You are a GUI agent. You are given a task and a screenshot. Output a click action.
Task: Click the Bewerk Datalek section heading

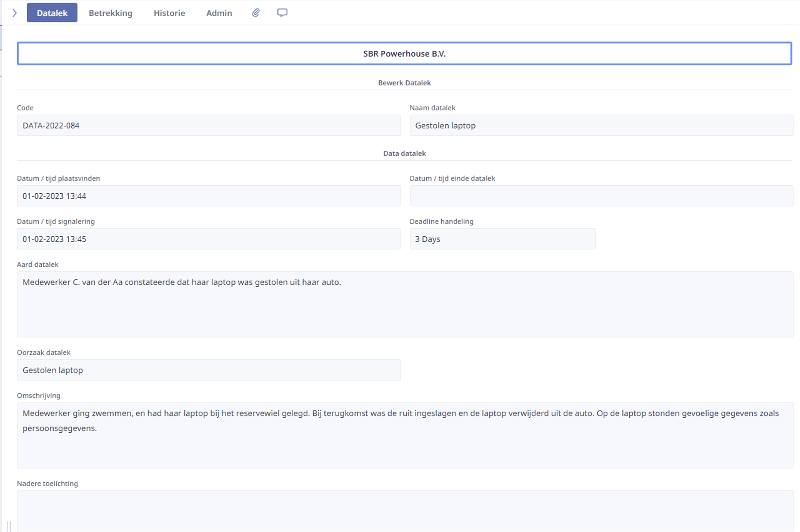point(404,83)
